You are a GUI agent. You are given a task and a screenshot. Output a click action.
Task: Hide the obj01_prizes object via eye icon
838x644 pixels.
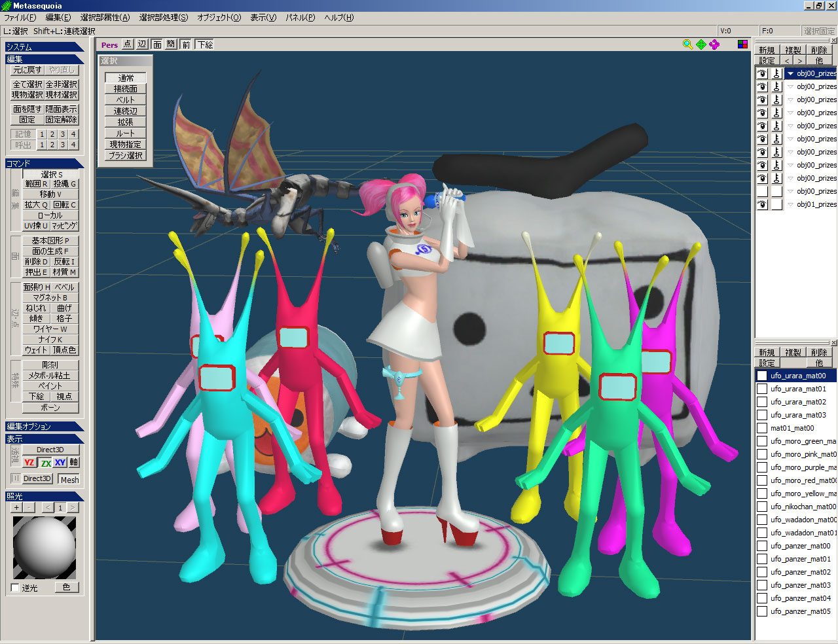762,204
